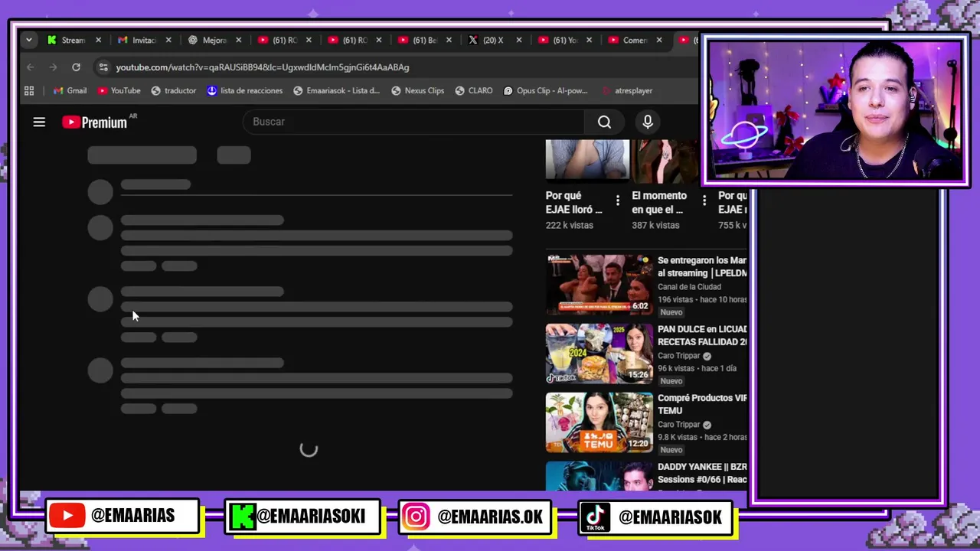Open options for Por qué EJAE lloró video
Screen dimensions: 980x551
pyautogui.click(x=618, y=201)
